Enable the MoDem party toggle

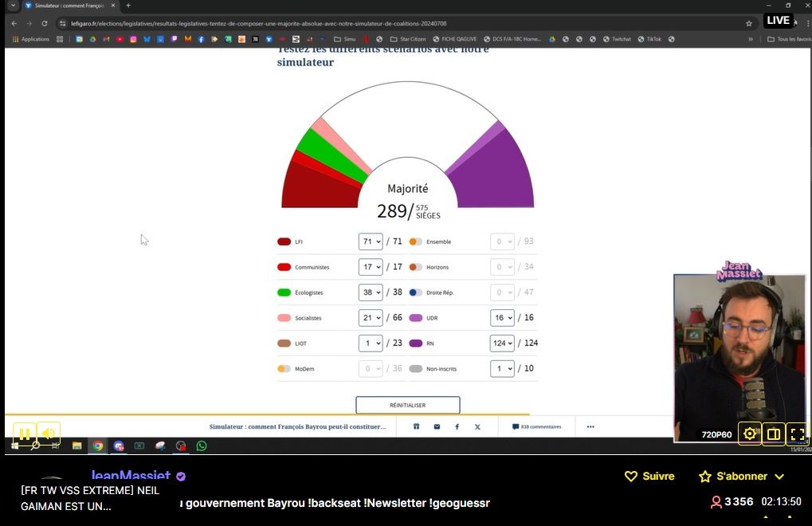[x=284, y=369]
